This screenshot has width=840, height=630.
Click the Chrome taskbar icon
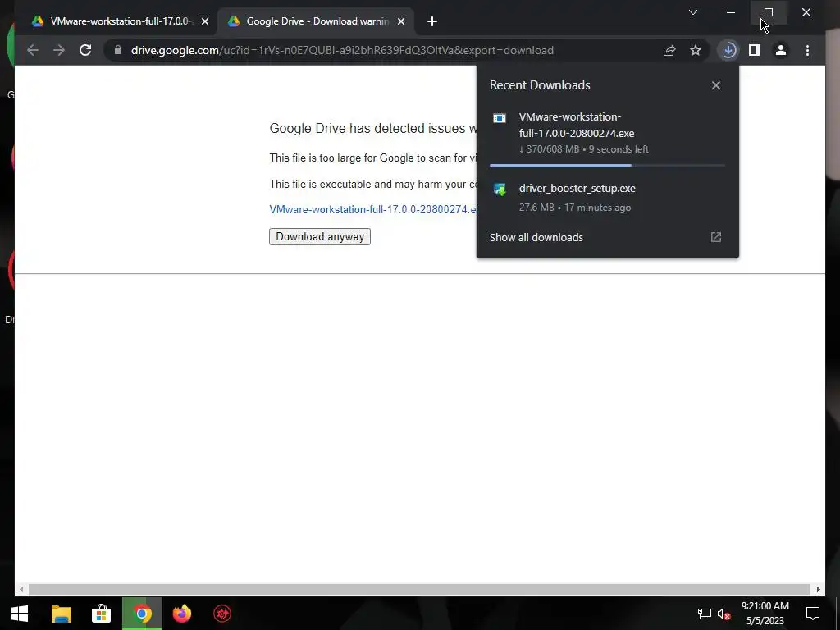pyautogui.click(x=142, y=614)
